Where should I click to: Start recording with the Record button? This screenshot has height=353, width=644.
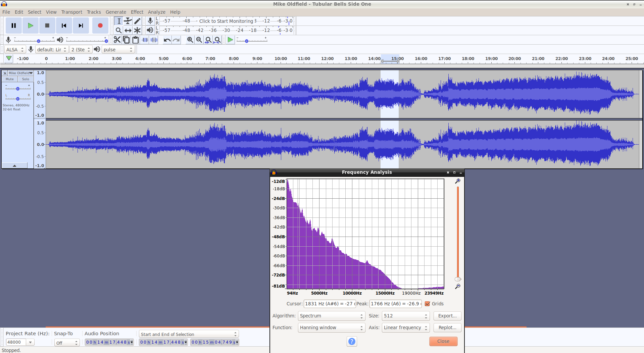pyautogui.click(x=100, y=26)
